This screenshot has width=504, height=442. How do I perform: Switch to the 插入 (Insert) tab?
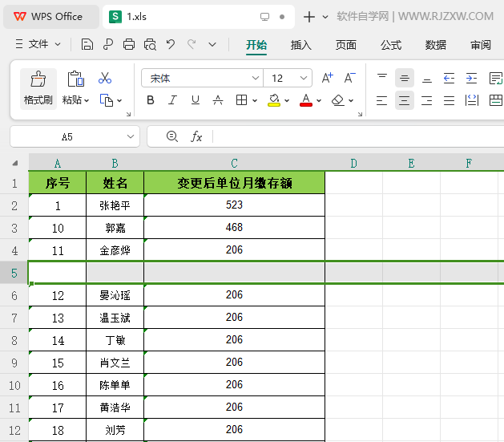click(300, 45)
